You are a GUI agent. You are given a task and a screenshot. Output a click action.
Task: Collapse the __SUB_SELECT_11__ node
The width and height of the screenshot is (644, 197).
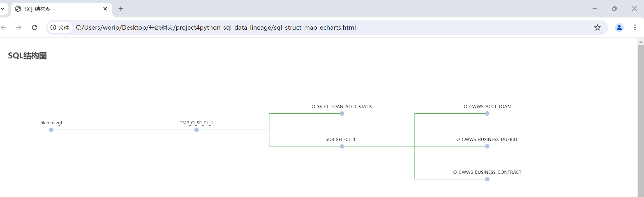[x=342, y=146]
